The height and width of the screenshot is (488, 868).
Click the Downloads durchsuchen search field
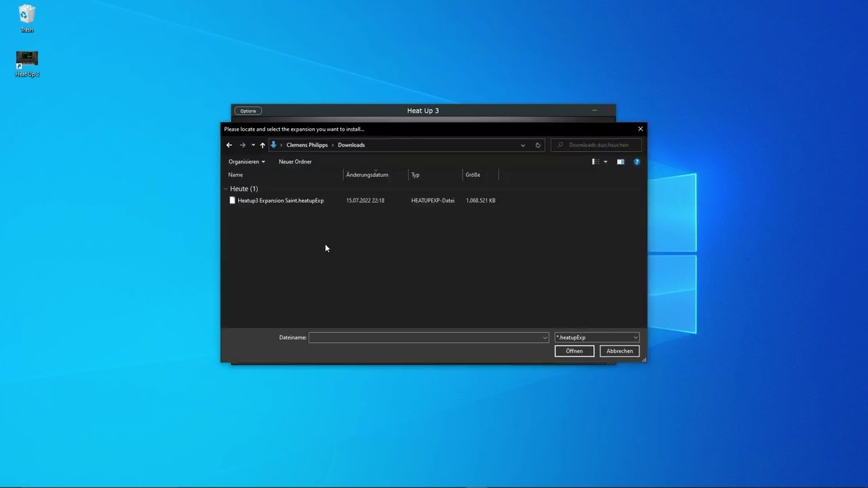[x=596, y=145]
